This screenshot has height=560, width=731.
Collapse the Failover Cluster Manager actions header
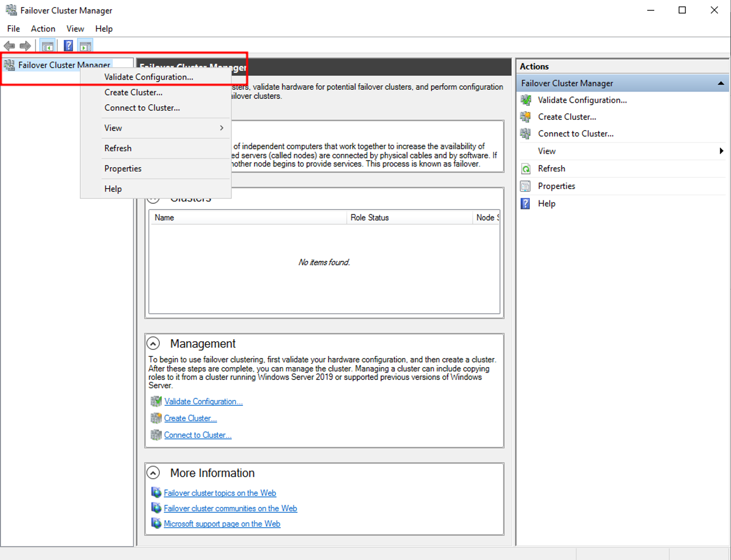720,83
